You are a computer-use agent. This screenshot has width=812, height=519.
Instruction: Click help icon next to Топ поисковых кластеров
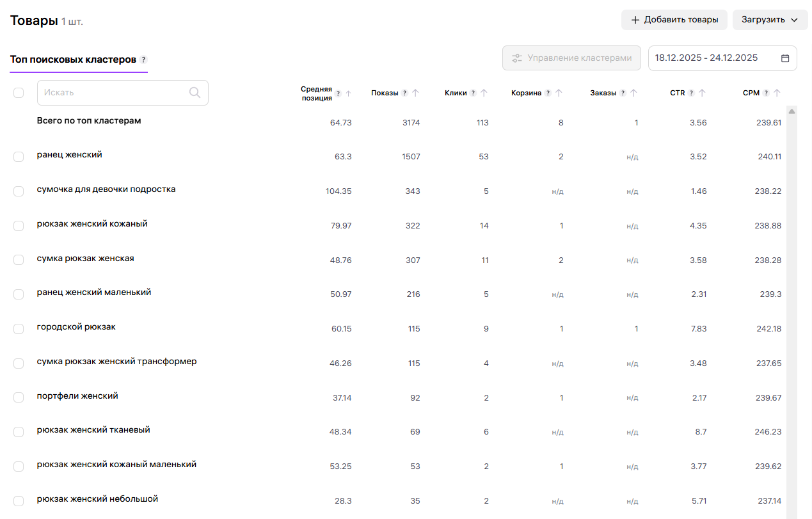[144, 60]
